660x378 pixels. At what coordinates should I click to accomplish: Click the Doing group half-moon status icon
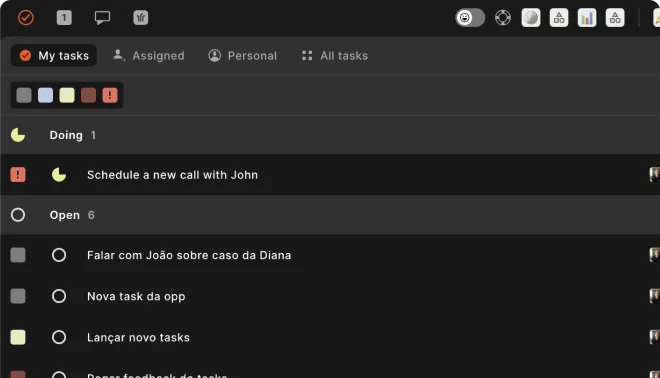pos(18,135)
